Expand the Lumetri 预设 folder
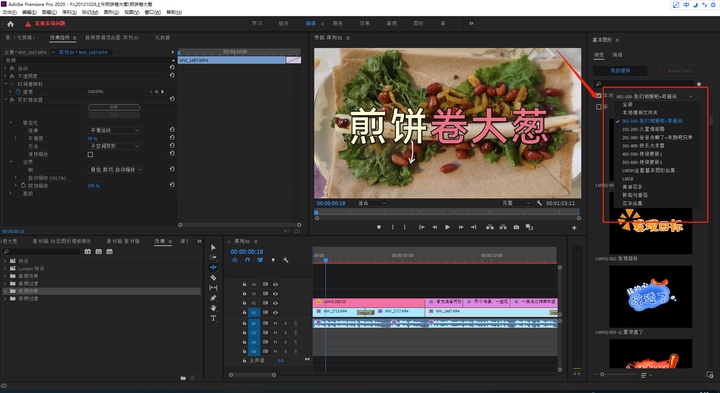The image size is (720, 393). [6, 268]
